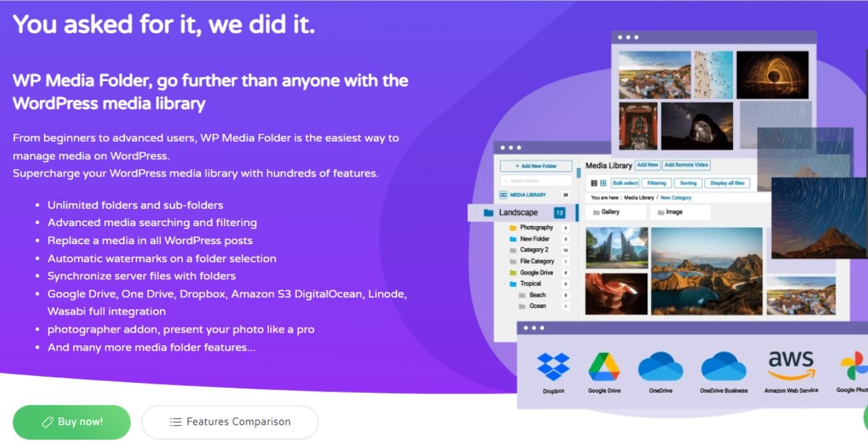Open the Image folder tile

680,212
